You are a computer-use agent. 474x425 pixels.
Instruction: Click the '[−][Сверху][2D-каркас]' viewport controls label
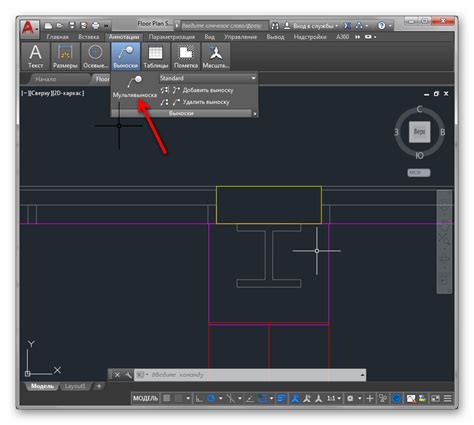pyautogui.click(x=53, y=93)
